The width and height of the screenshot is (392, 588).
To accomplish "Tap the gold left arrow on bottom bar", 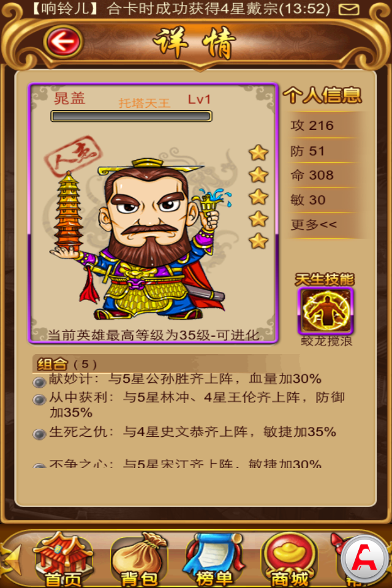I will (x=12, y=559).
